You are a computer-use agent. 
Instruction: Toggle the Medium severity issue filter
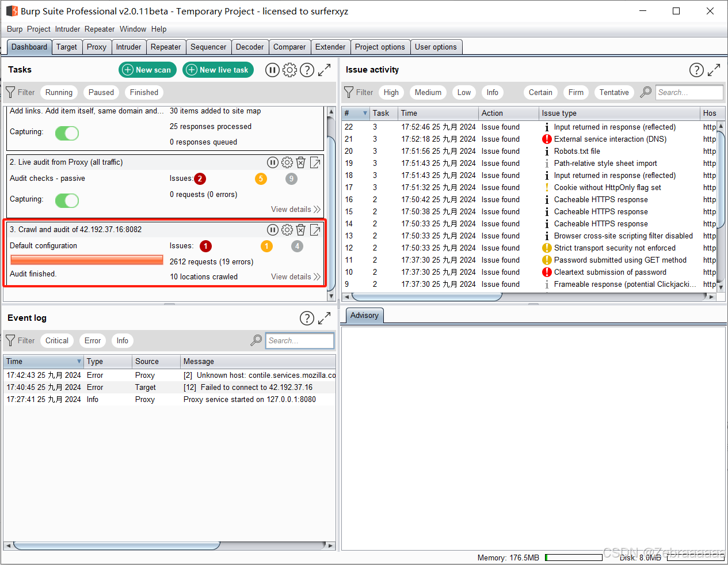tap(428, 92)
